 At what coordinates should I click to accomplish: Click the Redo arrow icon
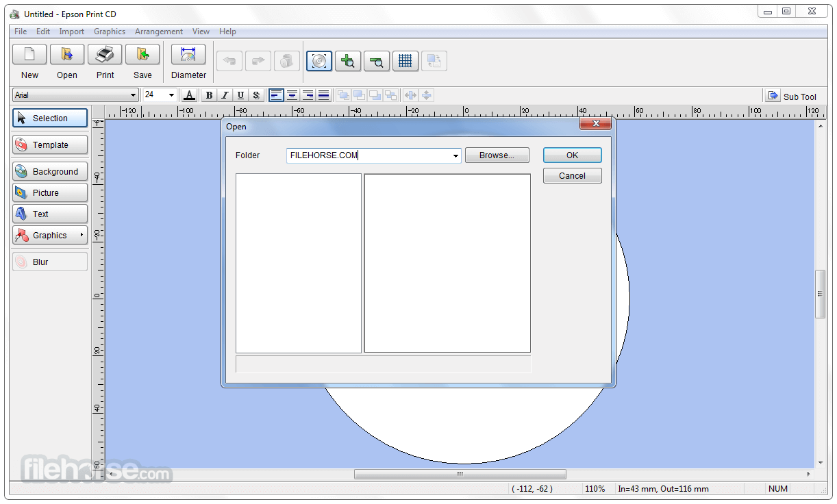click(x=258, y=61)
